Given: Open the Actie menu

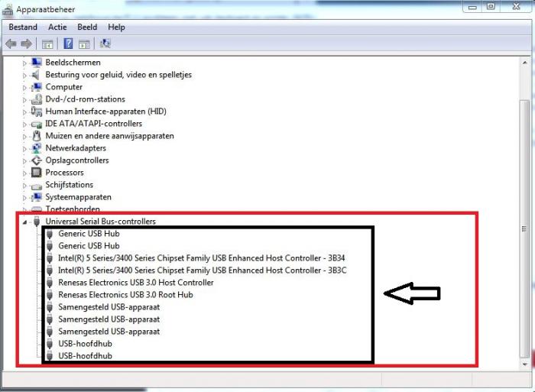Looking at the screenshot, I should pyautogui.click(x=57, y=27).
